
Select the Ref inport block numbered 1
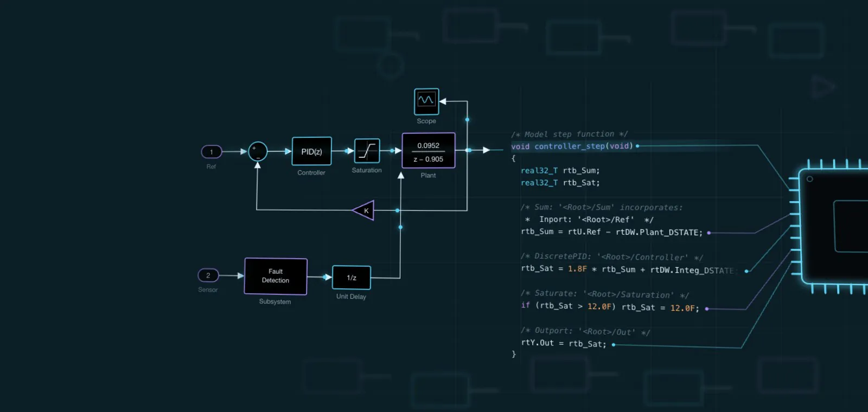212,152
